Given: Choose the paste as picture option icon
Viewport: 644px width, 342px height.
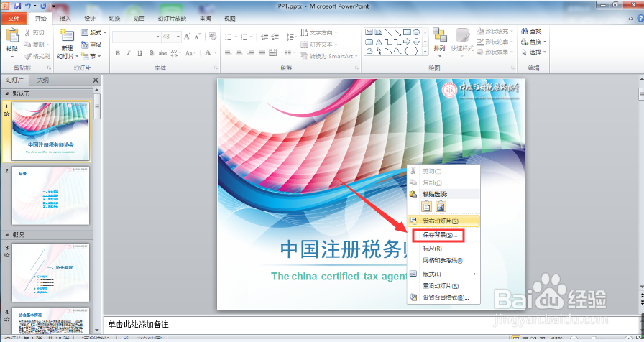Looking at the screenshot, I should (x=441, y=206).
